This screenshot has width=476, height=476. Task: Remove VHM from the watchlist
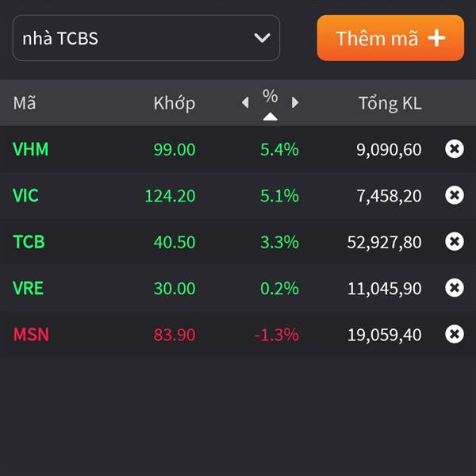tap(454, 149)
